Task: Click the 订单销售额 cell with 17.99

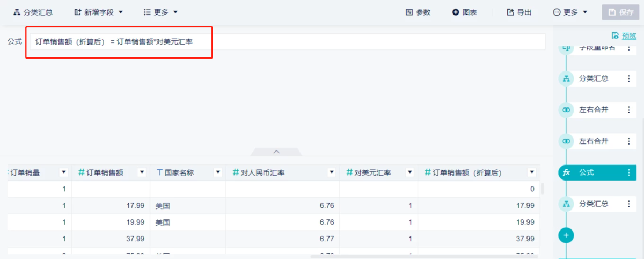Action: click(111, 205)
